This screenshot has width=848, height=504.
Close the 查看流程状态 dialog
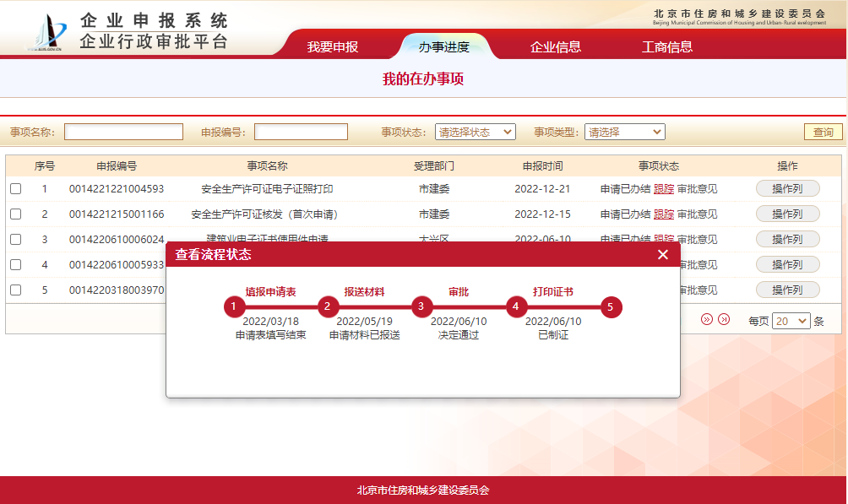(663, 254)
